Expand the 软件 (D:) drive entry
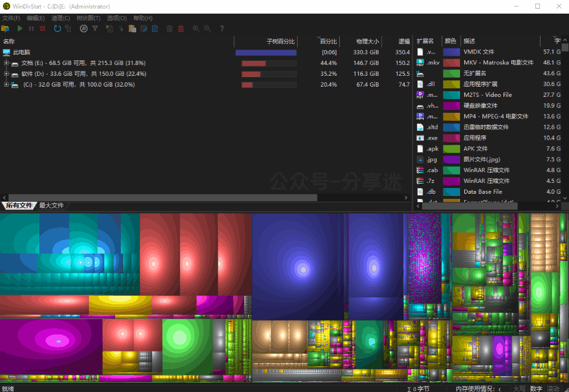Screen dimensions: 569x392 point(5,73)
